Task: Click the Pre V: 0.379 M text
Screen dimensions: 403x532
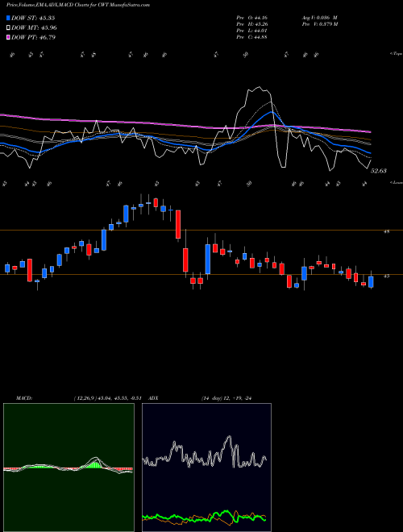Action: coord(321,23)
